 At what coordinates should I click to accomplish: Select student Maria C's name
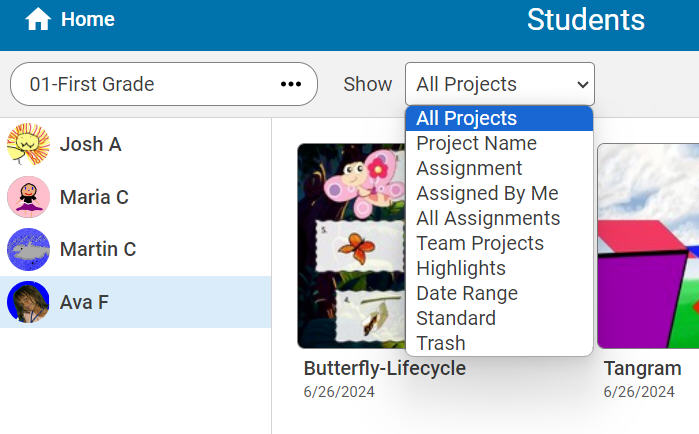94,197
